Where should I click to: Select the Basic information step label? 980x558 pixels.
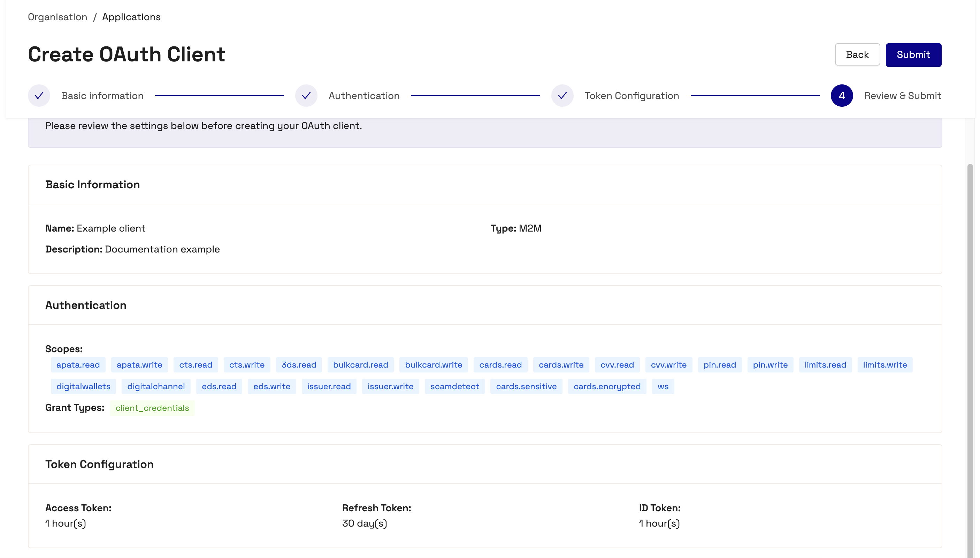pos(102,96)
